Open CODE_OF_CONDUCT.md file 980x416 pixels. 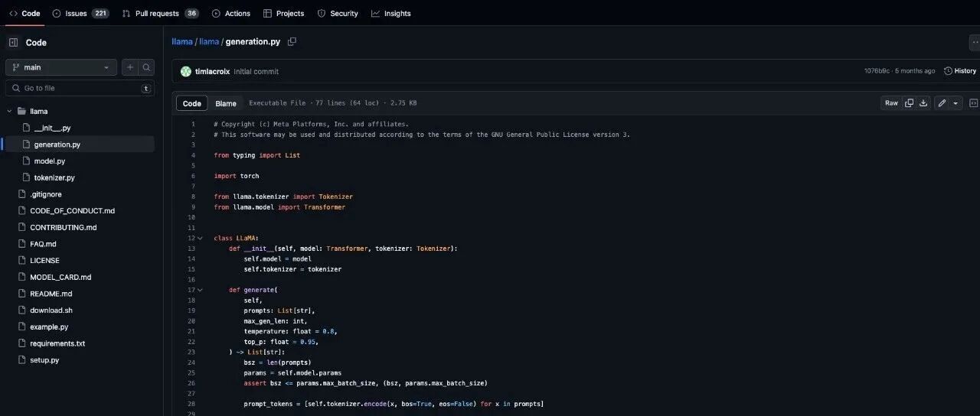pyautogui.click(x=72, y=210)
